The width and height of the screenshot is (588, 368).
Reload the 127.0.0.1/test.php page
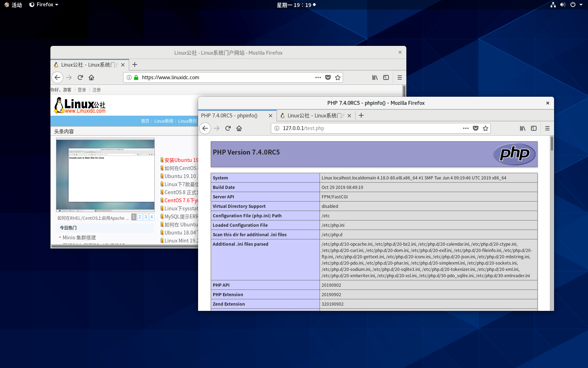click(228, 128)
